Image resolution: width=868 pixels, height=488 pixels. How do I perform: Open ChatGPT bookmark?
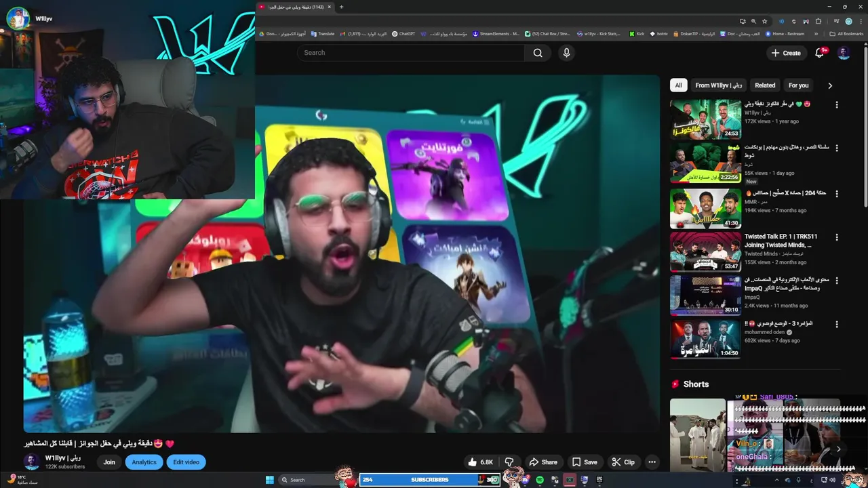tap(403, 33)
